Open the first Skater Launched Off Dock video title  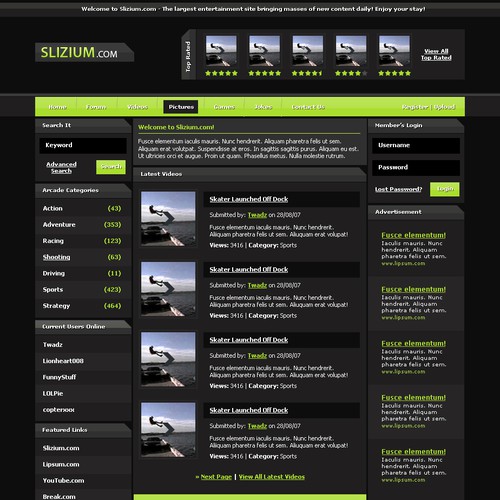(249, 199)
